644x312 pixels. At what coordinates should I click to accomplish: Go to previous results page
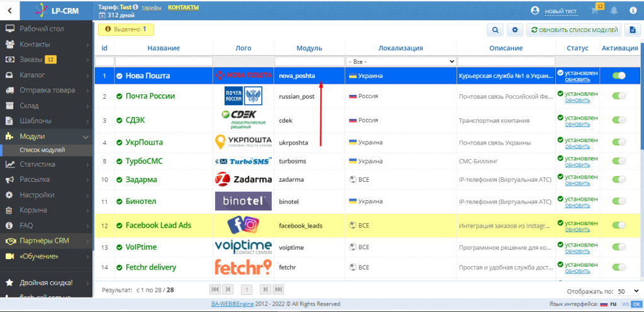229,289
